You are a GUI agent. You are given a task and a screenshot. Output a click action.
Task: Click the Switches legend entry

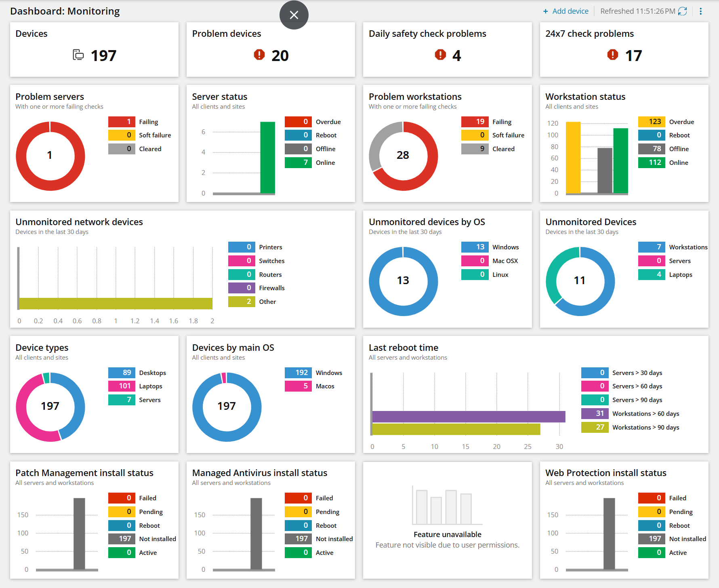point(256,261)
